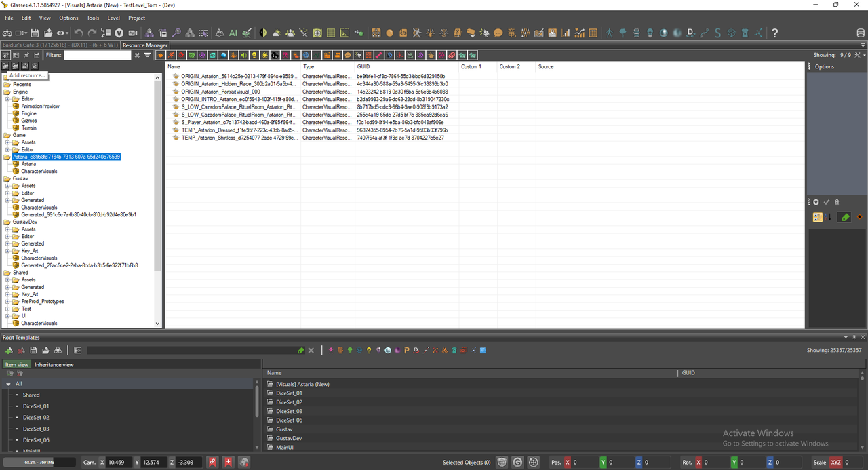Toggle the XYZ scale lock button
This screenshot has height=470, width=868.
pos(836,462)
